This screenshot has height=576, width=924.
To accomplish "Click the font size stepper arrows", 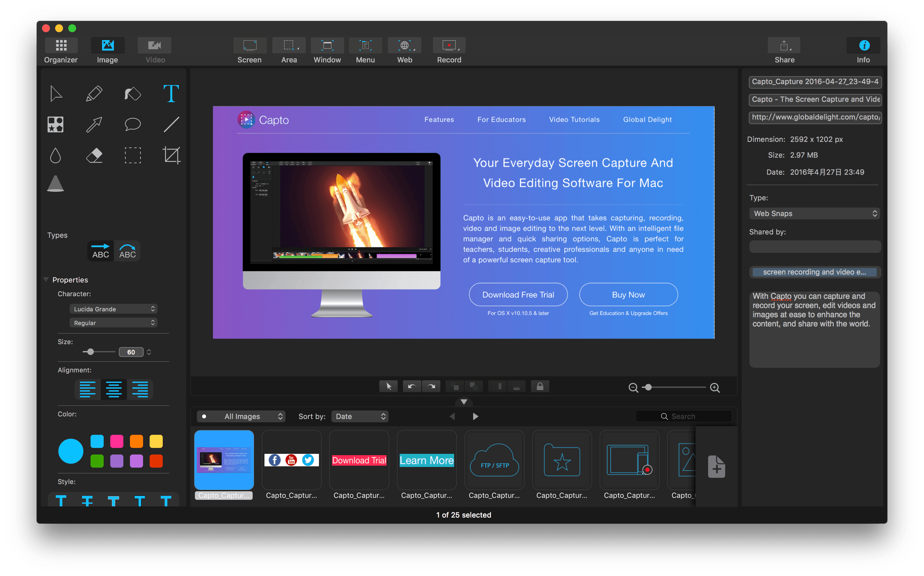I will click(149, 352).
